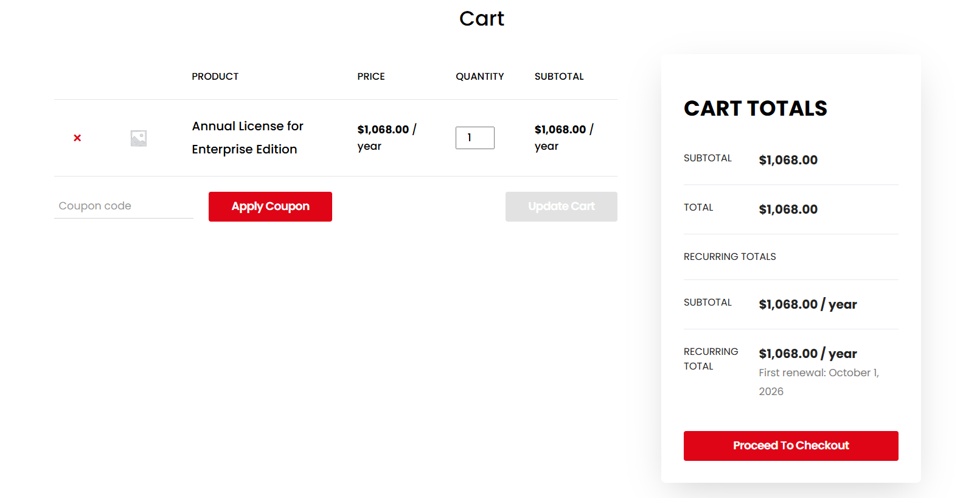The width and height of the screenshot is (980, 498).
Task: Remove the Annual License item from the cart
Action: 77,138
